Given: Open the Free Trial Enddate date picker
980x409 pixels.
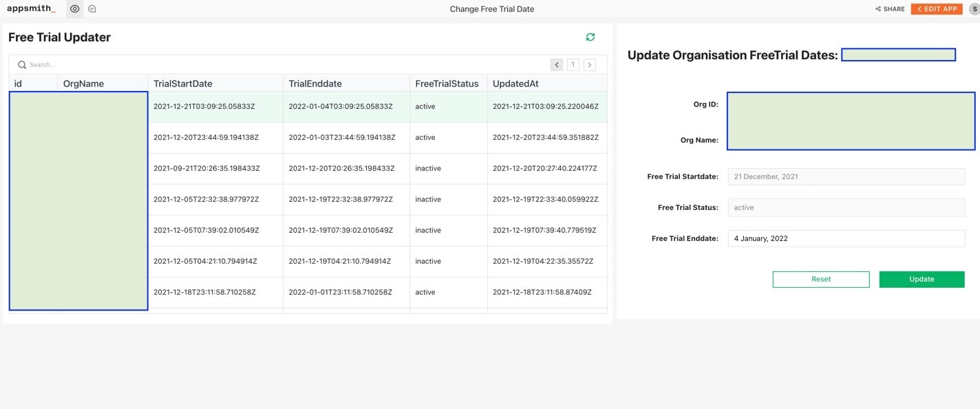Looking at the screenshot, I should (847, 238).
